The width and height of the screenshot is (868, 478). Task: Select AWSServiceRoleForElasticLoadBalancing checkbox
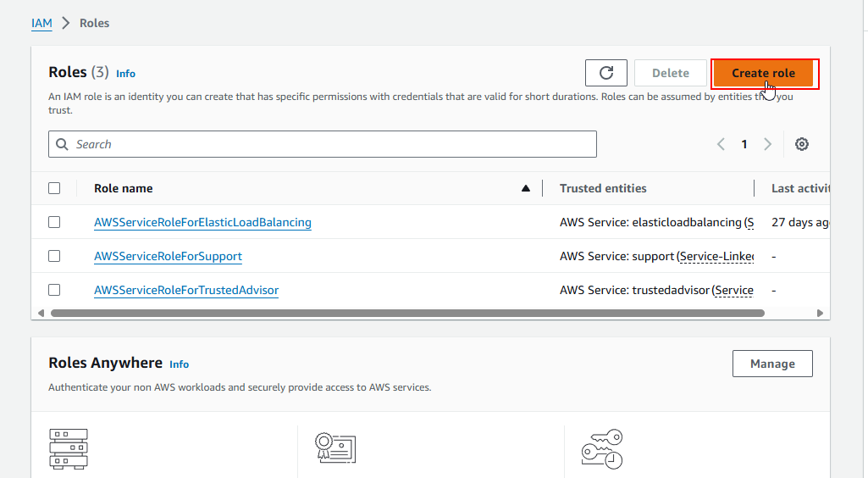[x=54, y=222]
